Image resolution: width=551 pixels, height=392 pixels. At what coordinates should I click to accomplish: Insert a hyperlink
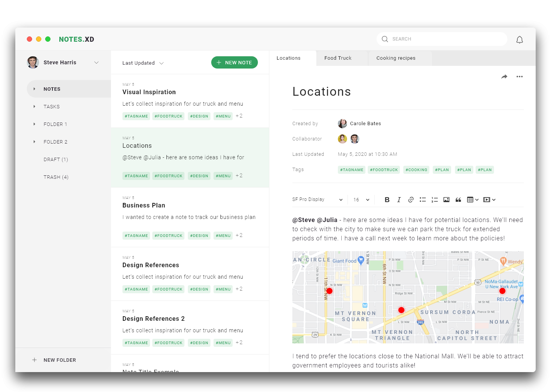coord(411,199)
